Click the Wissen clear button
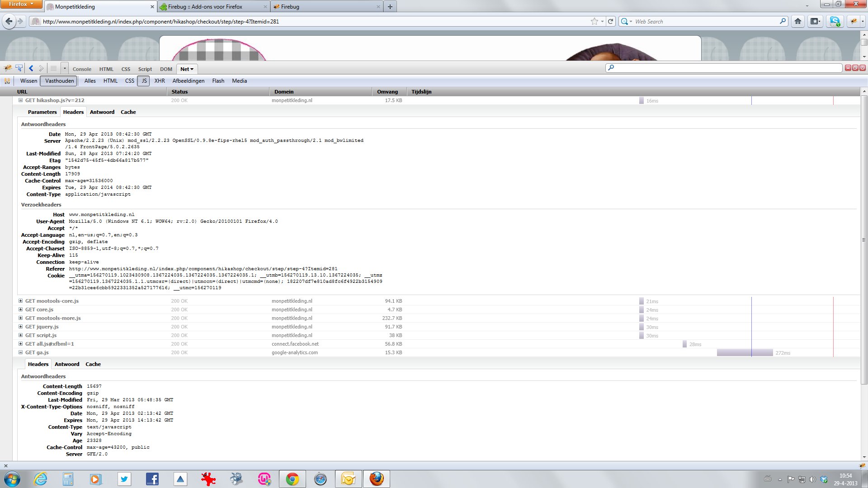The image size is (868, 488). click(28, 81)
